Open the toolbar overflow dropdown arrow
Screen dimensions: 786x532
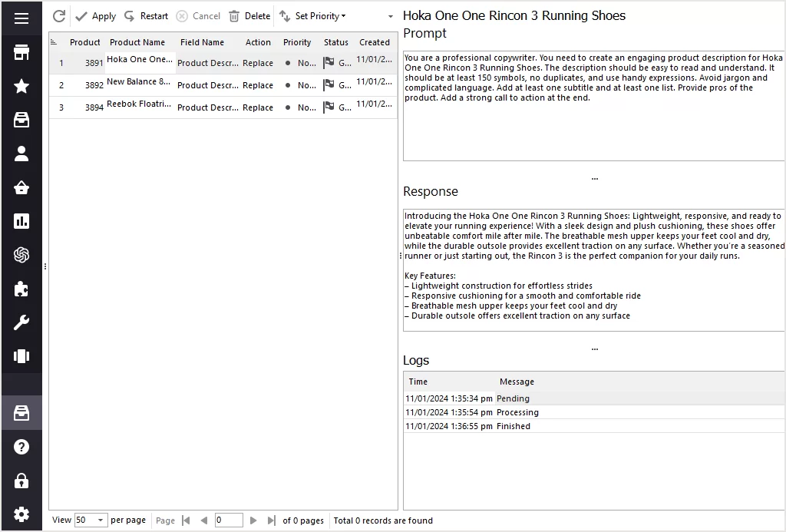click(390, 16)
